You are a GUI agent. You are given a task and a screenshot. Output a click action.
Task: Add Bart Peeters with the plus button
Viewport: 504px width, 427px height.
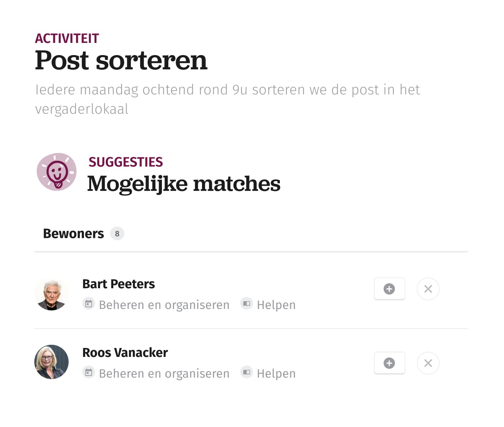tap(389, 289)
